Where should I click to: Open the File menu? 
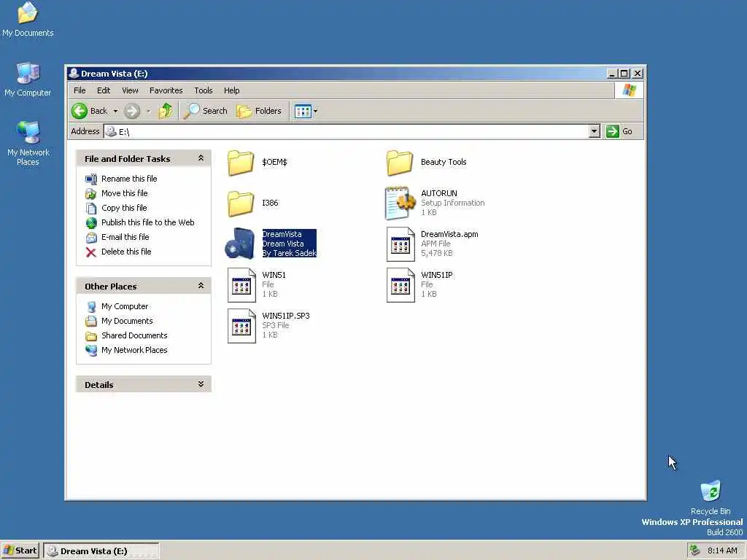point(80,90)
